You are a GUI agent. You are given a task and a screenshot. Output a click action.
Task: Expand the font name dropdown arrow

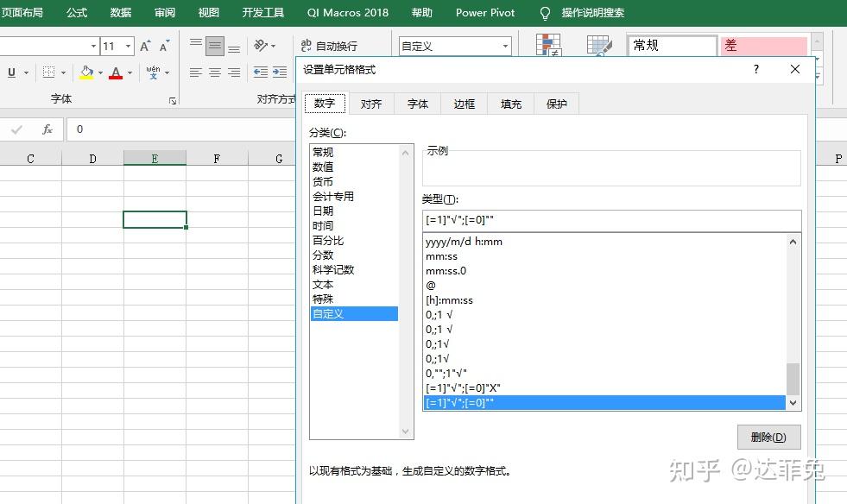point(93,47)
